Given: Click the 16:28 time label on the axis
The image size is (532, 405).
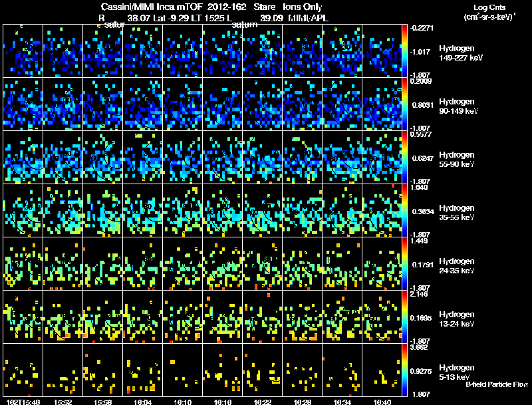Looking at the screenshot, I should tap(303, 402).
